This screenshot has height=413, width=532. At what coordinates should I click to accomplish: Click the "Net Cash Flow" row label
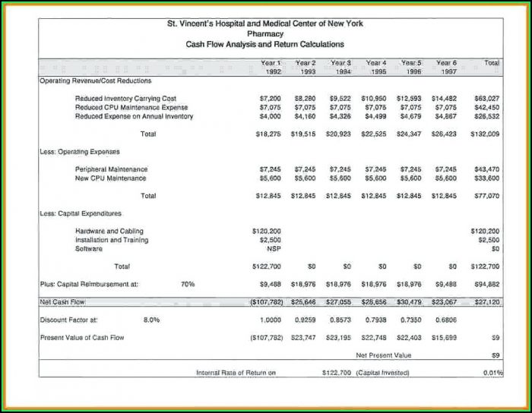coord(62,302)
